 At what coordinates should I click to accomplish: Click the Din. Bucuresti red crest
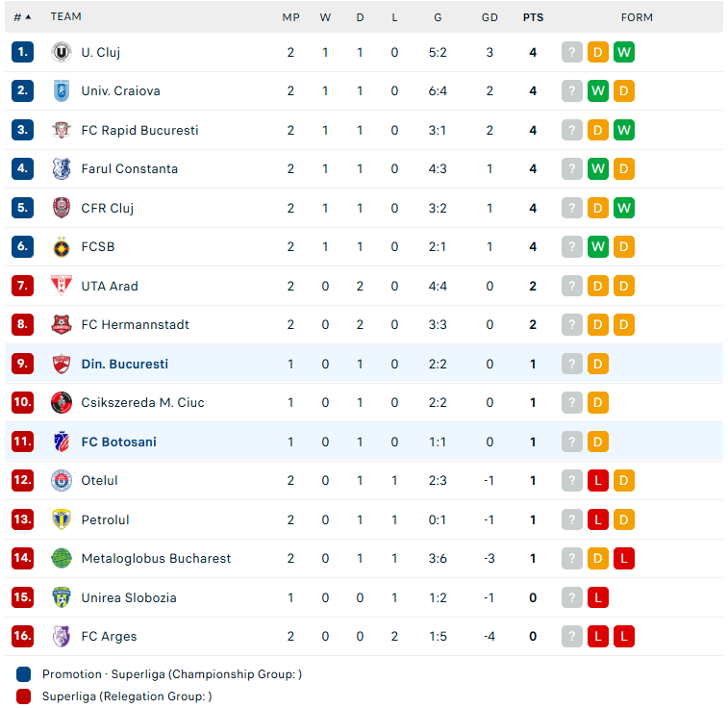tap(61, 364)
